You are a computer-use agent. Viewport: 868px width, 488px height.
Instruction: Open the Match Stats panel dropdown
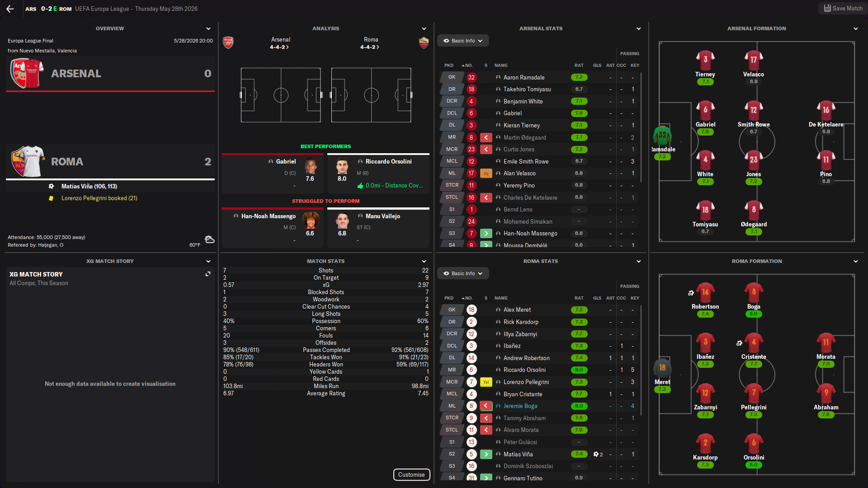[x=424, y=261]
